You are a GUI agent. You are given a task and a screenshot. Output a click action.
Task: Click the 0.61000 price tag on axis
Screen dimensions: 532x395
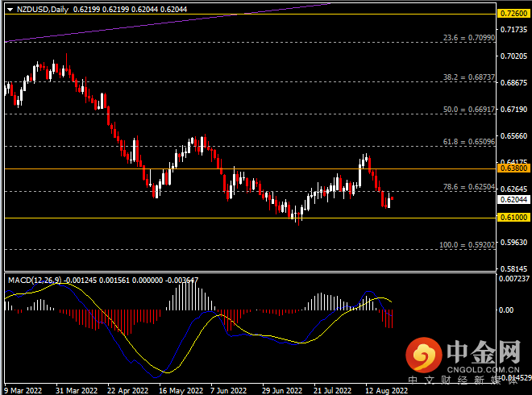click(x=513, y=218)
